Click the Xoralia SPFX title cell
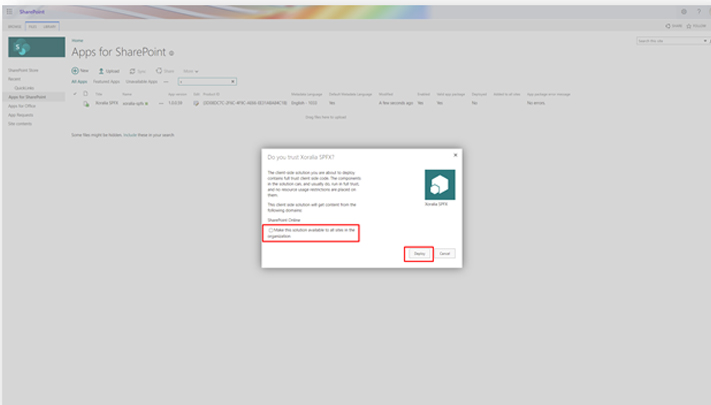The height and width of the screenshot is (405, 711). [x=107, y=103]
